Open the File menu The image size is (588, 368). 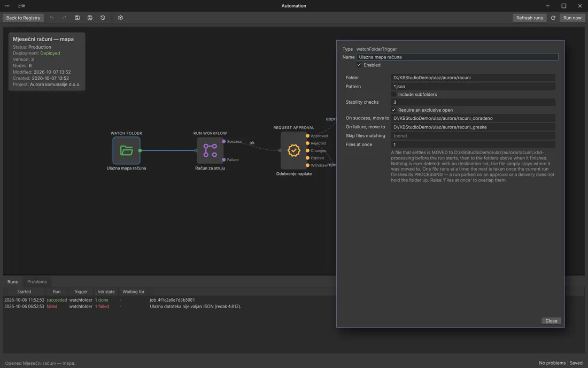21,6
